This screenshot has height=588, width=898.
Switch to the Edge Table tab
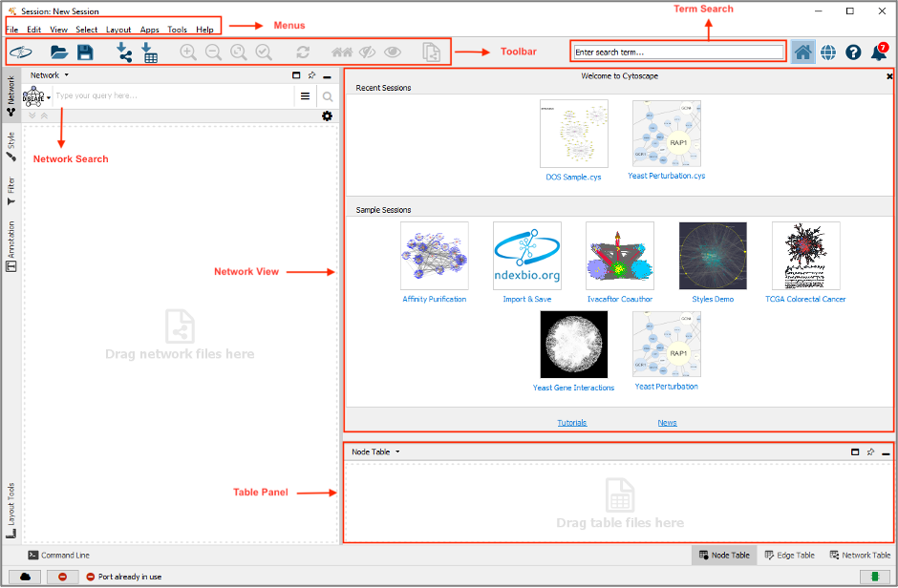pyautogui.click(x=789, y=556)
